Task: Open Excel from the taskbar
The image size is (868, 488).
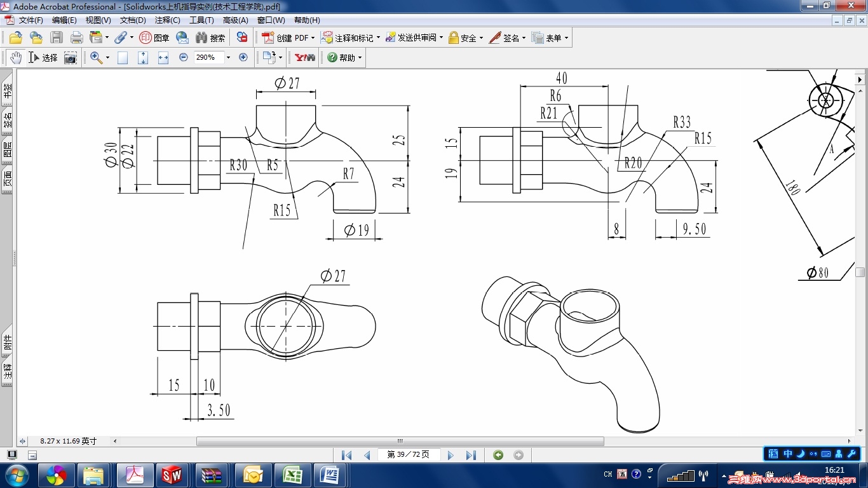Action: (x=292, y=475)
